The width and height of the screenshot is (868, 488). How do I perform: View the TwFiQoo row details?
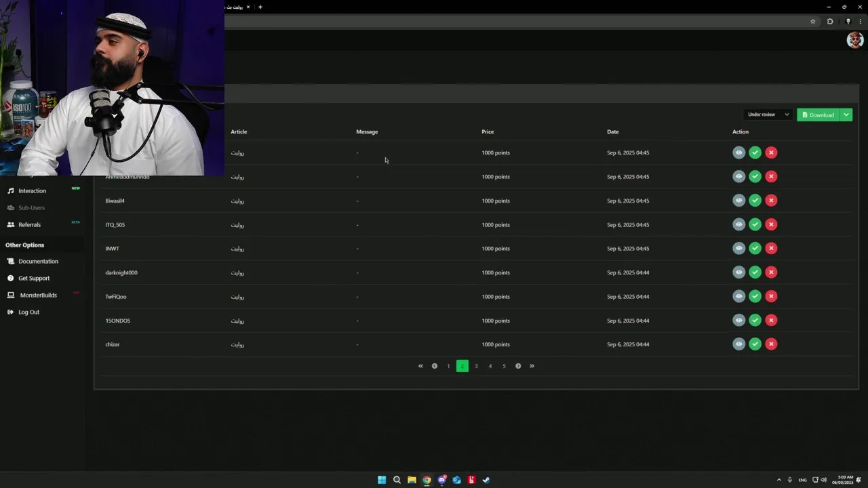pos(738,296)
